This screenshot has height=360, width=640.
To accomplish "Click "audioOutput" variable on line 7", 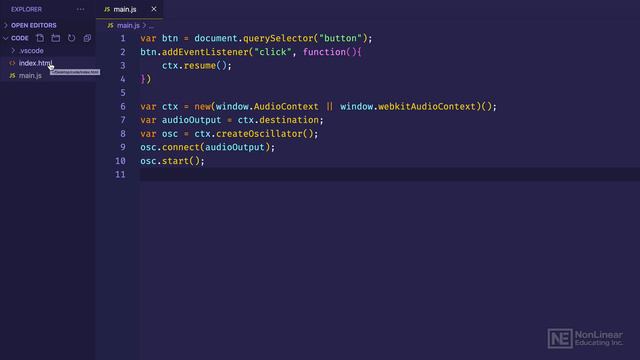I will (191, 120).
